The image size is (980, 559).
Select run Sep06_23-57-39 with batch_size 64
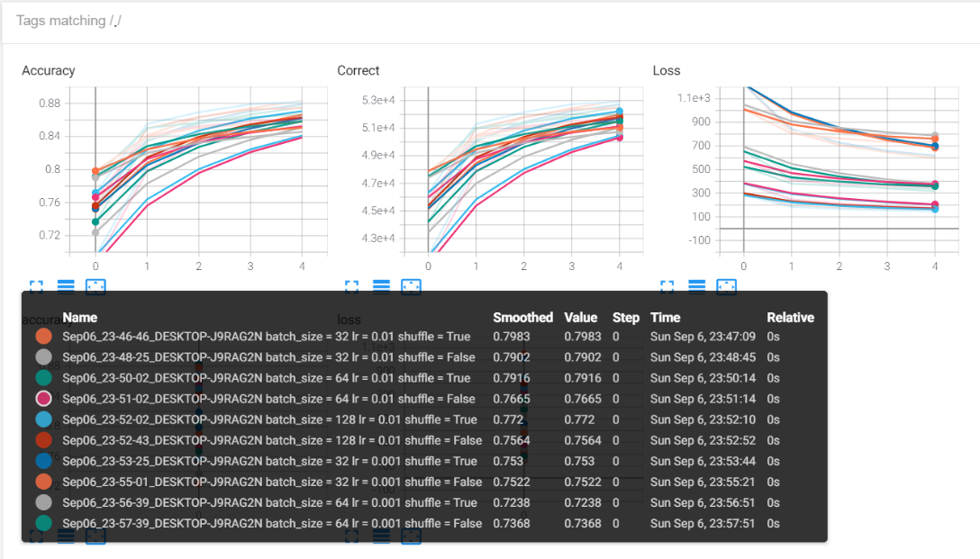[x=266, y=523]
